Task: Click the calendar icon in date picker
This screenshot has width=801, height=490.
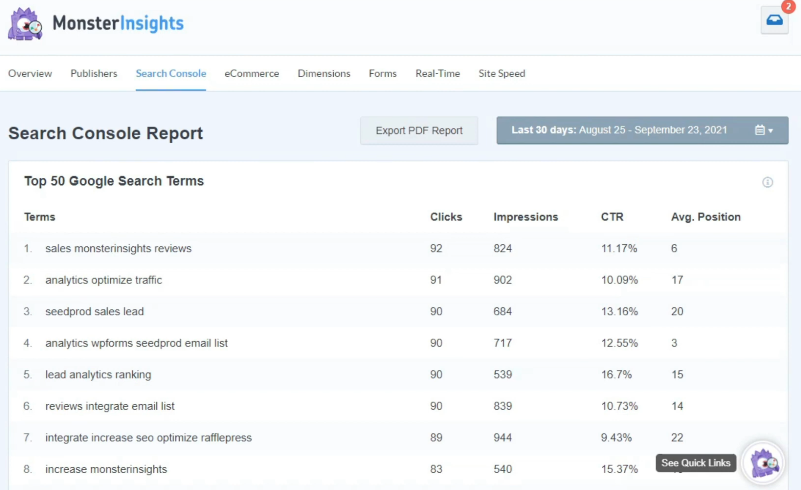Action: point(760,131)
